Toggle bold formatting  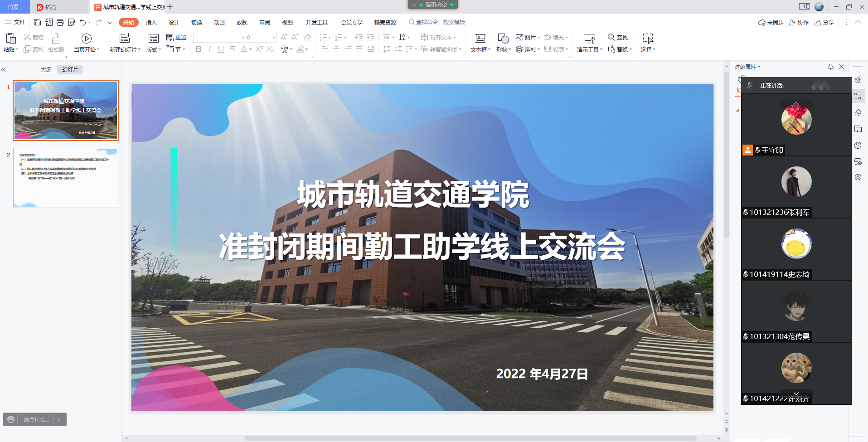pos(199,49)
